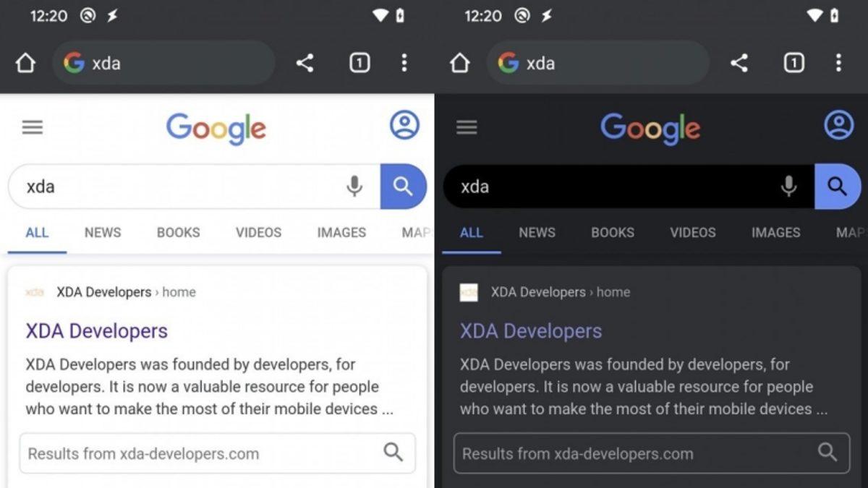The height and width of the screenshot is (488, 868).
Task: Keep the ALL tab selected
Action: [x=37, y=232]
